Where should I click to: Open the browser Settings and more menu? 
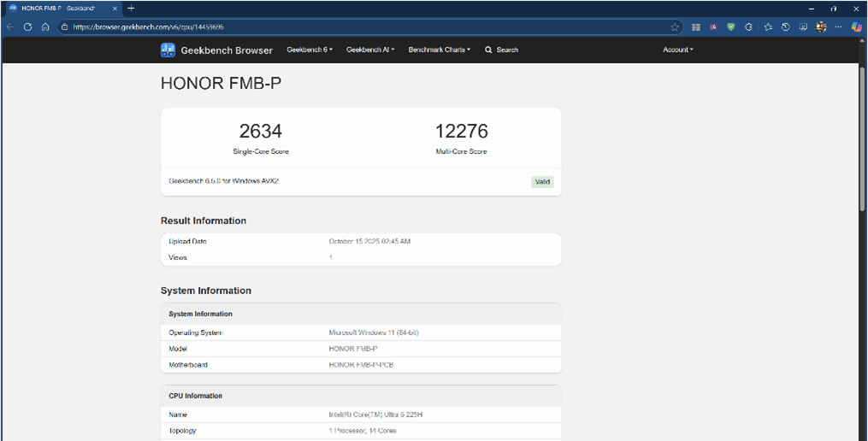click(x=839, y=26)
